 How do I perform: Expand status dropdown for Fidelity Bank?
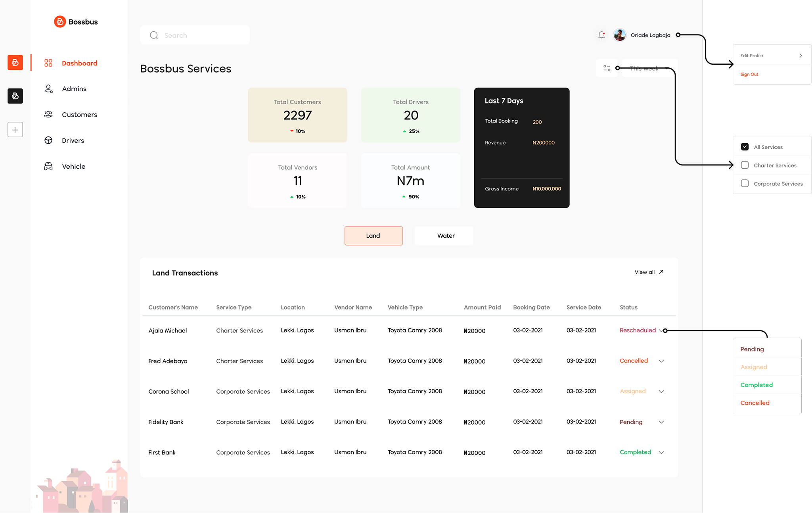[x=661, y=422]
